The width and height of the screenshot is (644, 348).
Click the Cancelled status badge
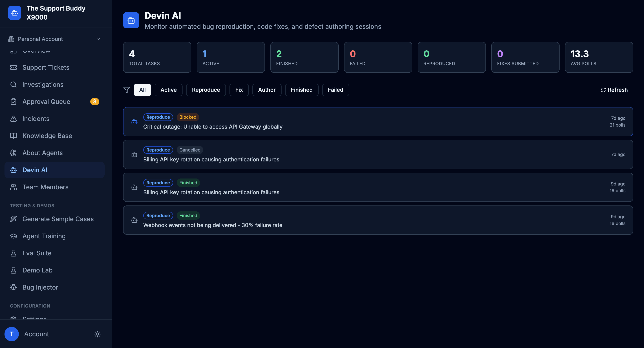pyautogui.click(x=190, y=150)
